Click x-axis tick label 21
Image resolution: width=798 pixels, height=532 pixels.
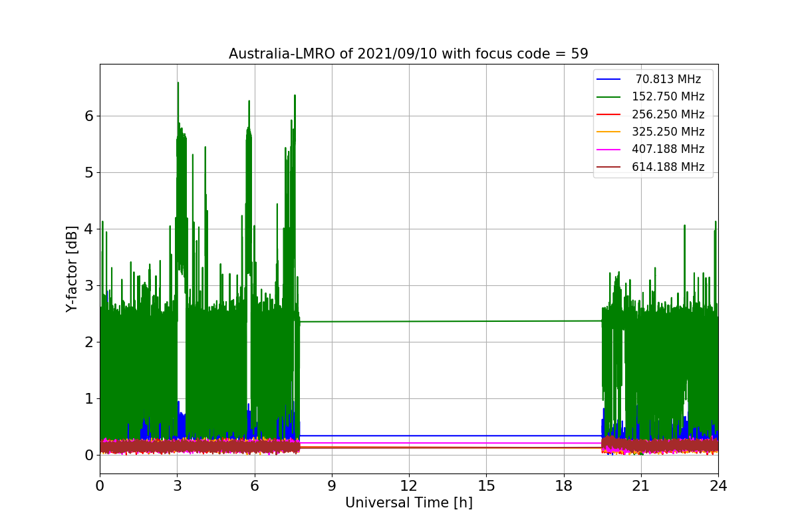[640, 486]
